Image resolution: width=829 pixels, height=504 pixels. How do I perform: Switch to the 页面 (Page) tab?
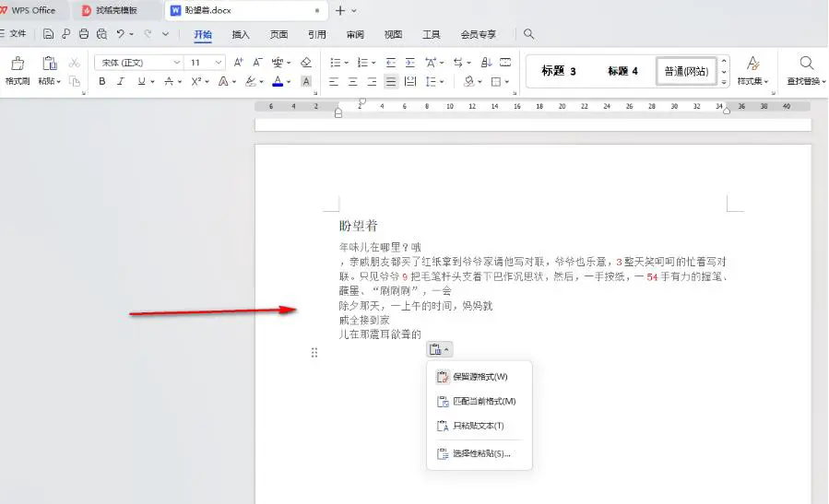point(278,34)
